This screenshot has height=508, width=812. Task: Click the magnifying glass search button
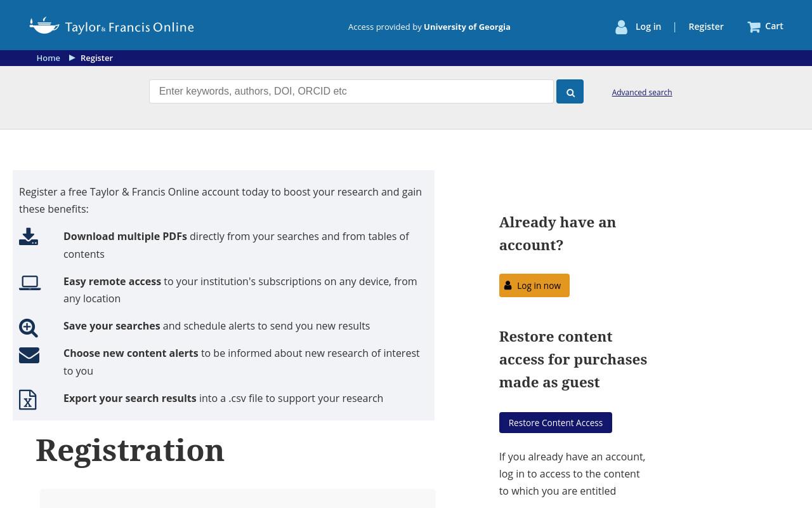[570, 92]
